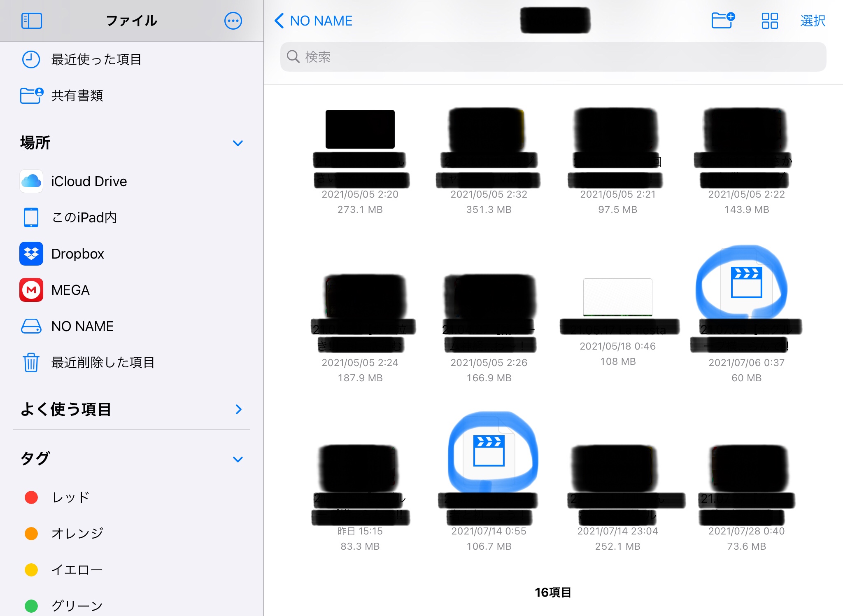The height and width of the screenshot is (616, 843).
Task: Go back via NO NAME link
Action: (x=314, y=21)
